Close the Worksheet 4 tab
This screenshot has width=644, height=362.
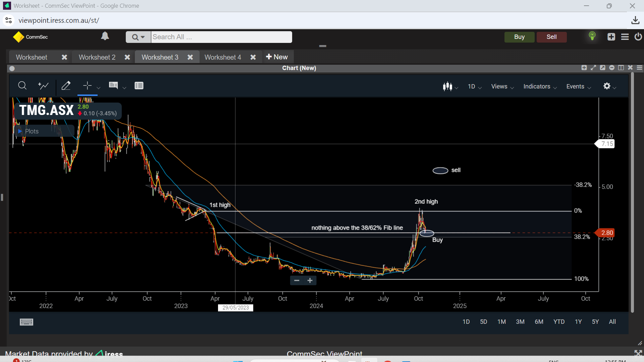253,57
